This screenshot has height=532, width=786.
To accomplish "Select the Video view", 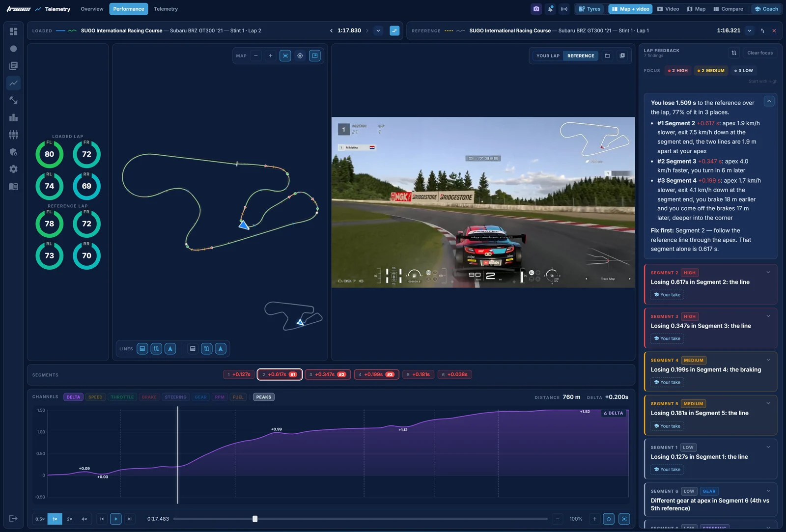I will (668, 9).
